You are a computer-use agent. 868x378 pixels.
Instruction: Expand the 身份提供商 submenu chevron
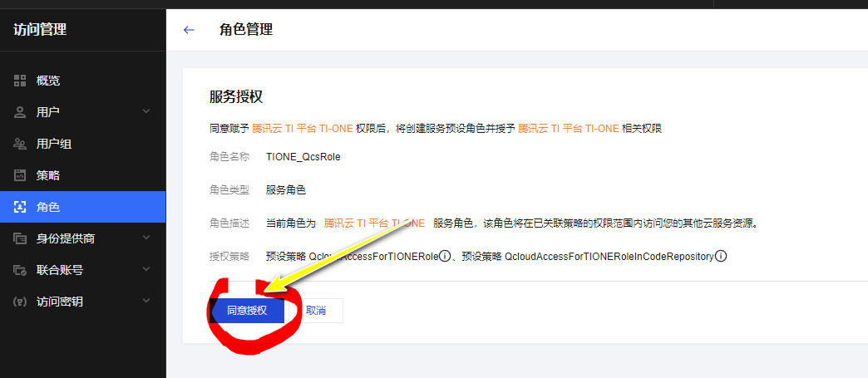click(x=146, y=238)
